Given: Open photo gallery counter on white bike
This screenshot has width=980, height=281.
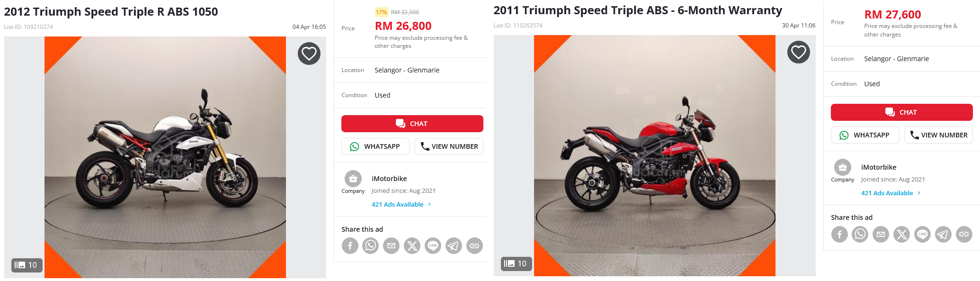Looking at the screenshot, I should click(x=27, y=265).
